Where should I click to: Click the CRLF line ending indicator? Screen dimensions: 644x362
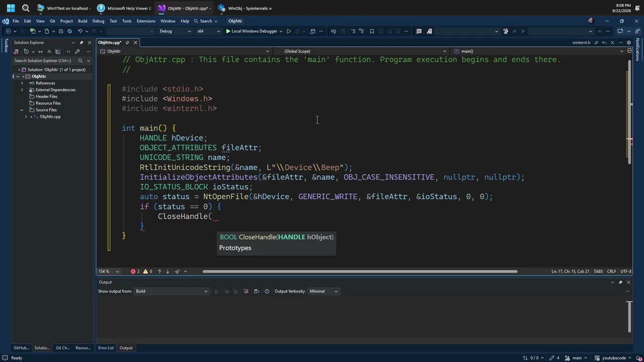point(611,271)
